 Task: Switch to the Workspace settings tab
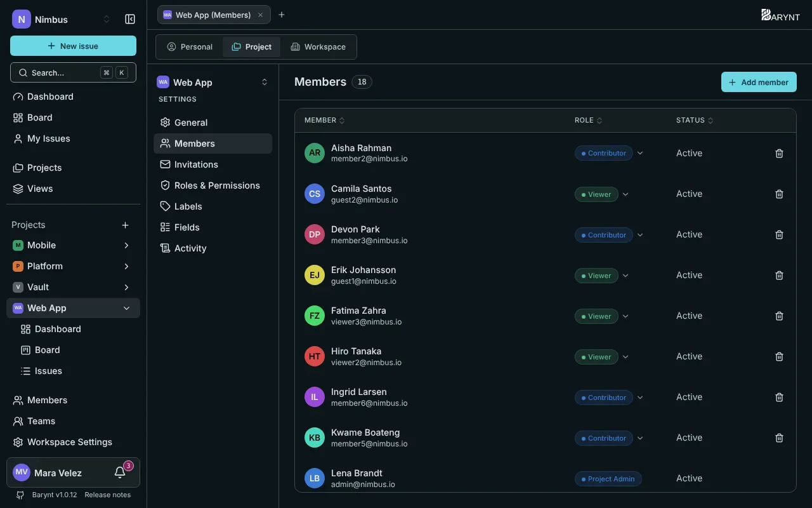[x=318, y=47]
